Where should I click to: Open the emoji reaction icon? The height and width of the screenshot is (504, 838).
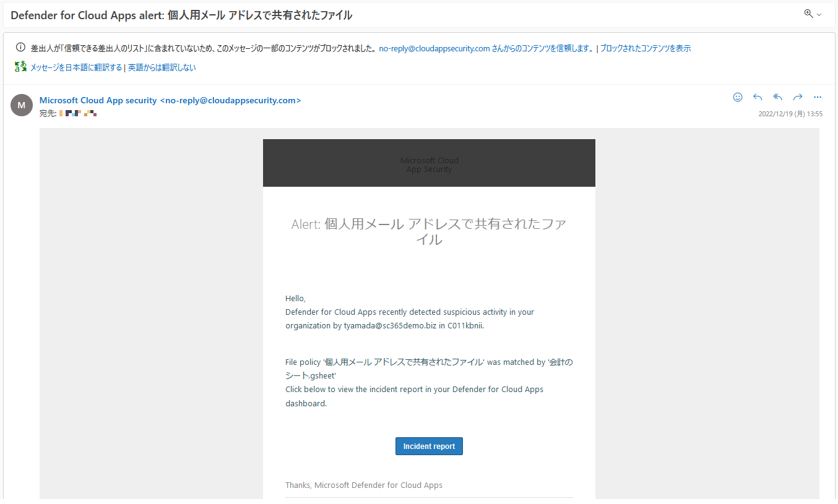737,97
